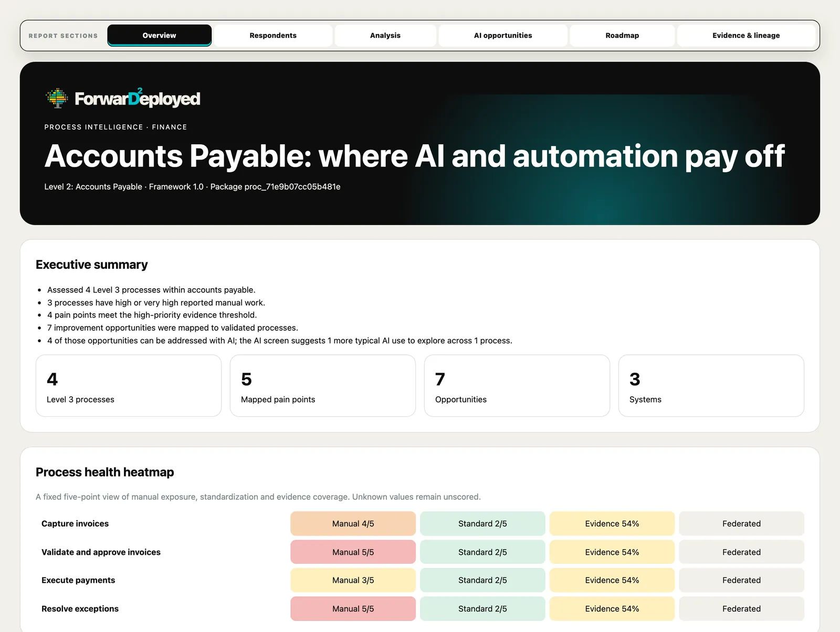Select Manual 3/5 cell for Execute payments
Image resolution: width=840 pixels, height=632 pixels.
(353, 580)
